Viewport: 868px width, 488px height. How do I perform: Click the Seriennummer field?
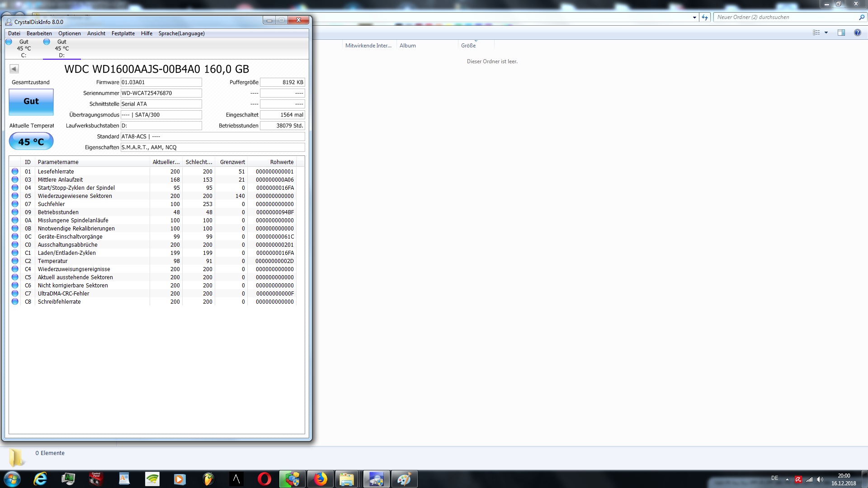(161, 93)
